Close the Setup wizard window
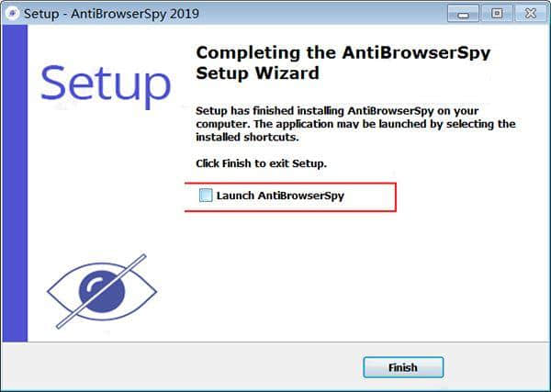The image size is (551, 392). click(x=530, y=14)
